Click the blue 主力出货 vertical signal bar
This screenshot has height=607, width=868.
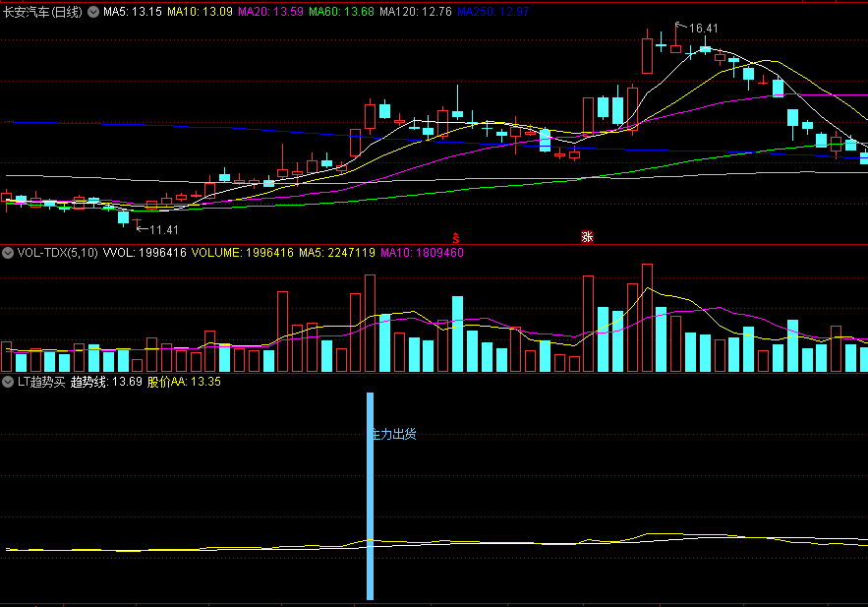pyautogui.click(x=370, y=496)
